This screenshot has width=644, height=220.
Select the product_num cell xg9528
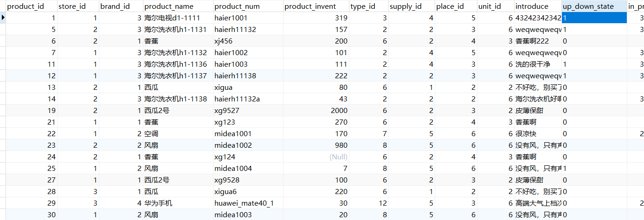coord(248,180)
